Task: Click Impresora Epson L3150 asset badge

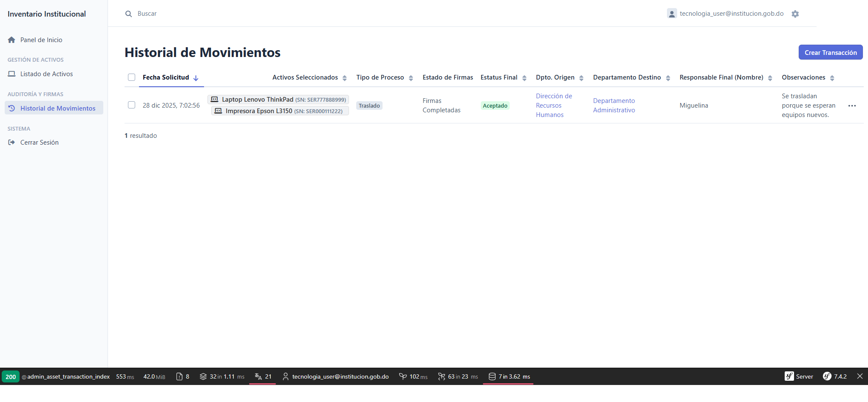Action: coord(280,111)
